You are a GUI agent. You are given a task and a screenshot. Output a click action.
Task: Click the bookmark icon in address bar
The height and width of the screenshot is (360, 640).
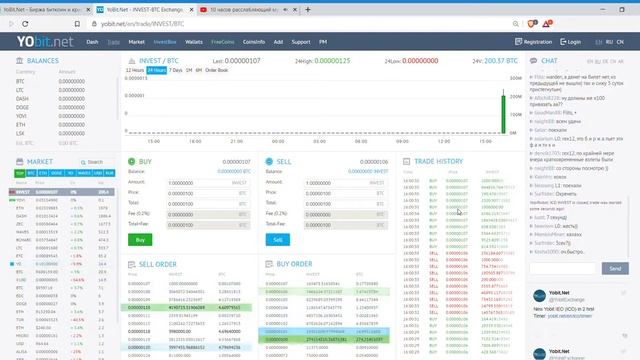[x=77, y=24]
